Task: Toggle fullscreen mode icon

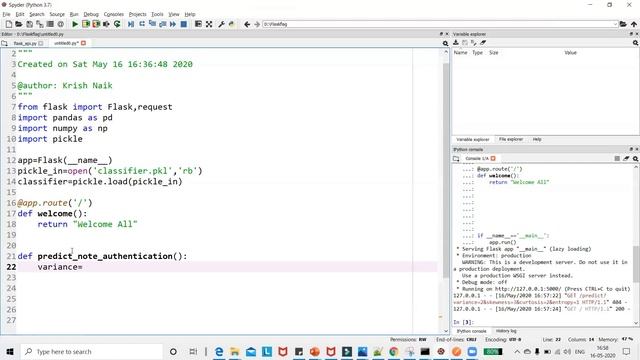Action: coord(209,24)
